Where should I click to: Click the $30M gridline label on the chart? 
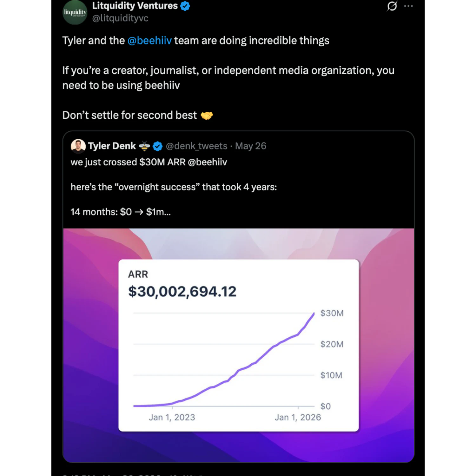tap(332, 313)
